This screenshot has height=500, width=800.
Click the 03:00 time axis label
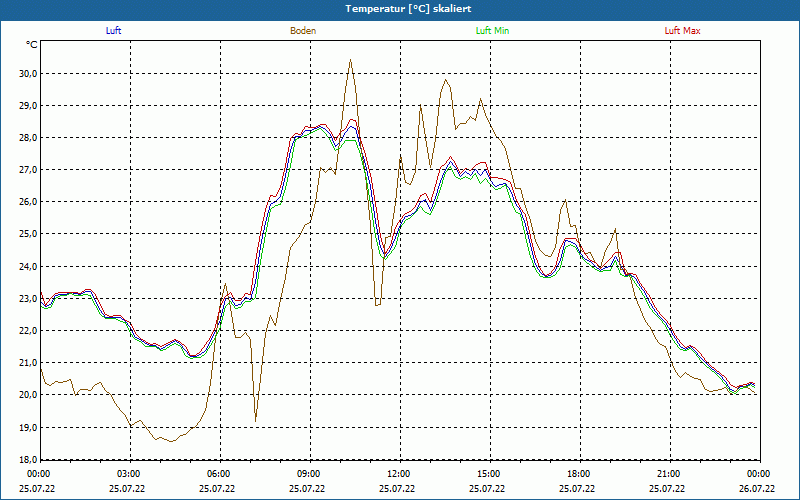coord(127,474)
